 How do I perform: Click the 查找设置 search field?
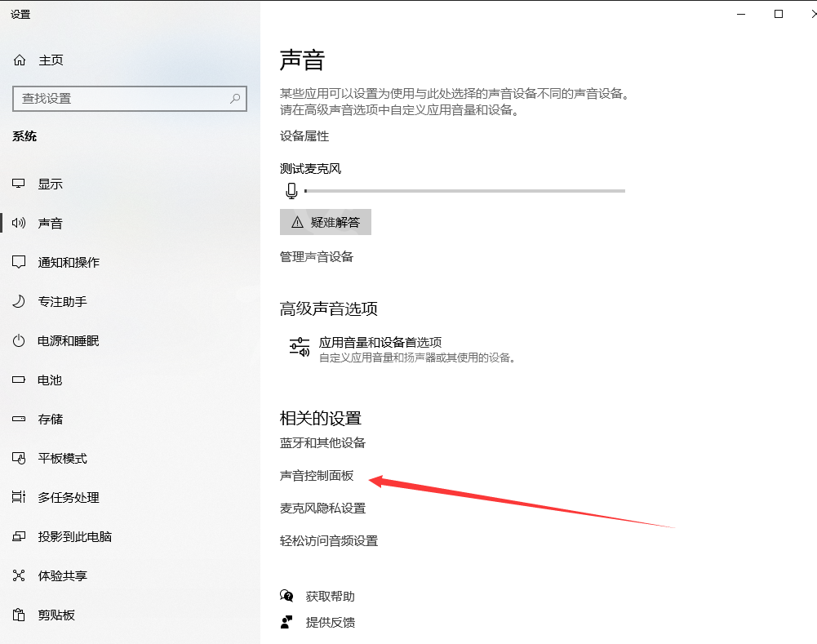130,99
